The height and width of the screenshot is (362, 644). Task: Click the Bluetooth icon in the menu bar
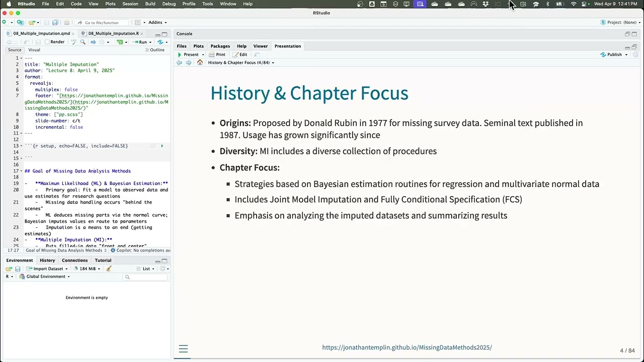(547, 4)
